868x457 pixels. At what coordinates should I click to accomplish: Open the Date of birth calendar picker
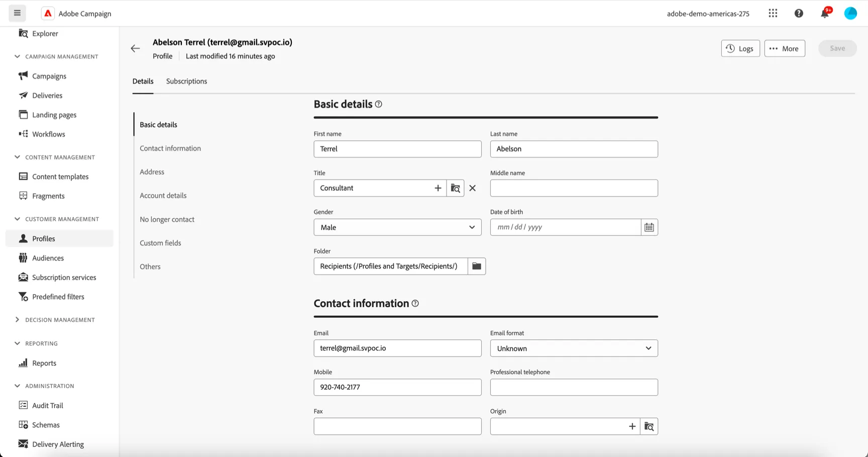649,227
